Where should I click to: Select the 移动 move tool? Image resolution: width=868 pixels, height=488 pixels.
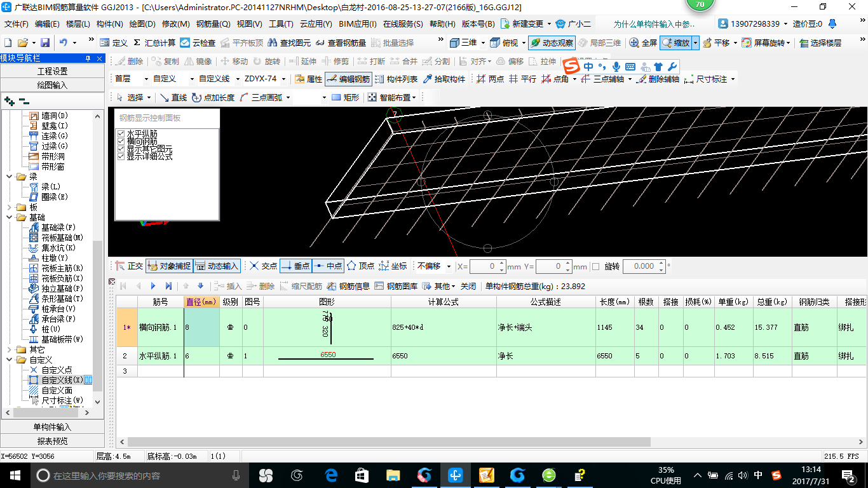[234, 62]
